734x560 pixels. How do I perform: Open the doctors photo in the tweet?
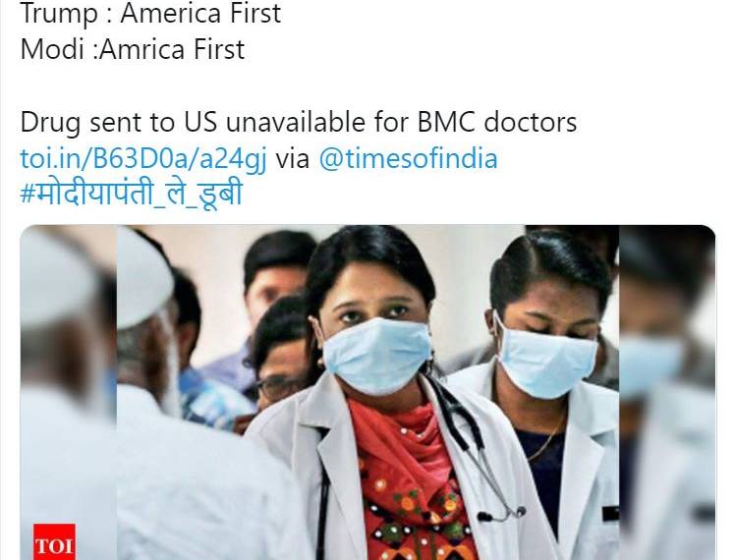367,392
